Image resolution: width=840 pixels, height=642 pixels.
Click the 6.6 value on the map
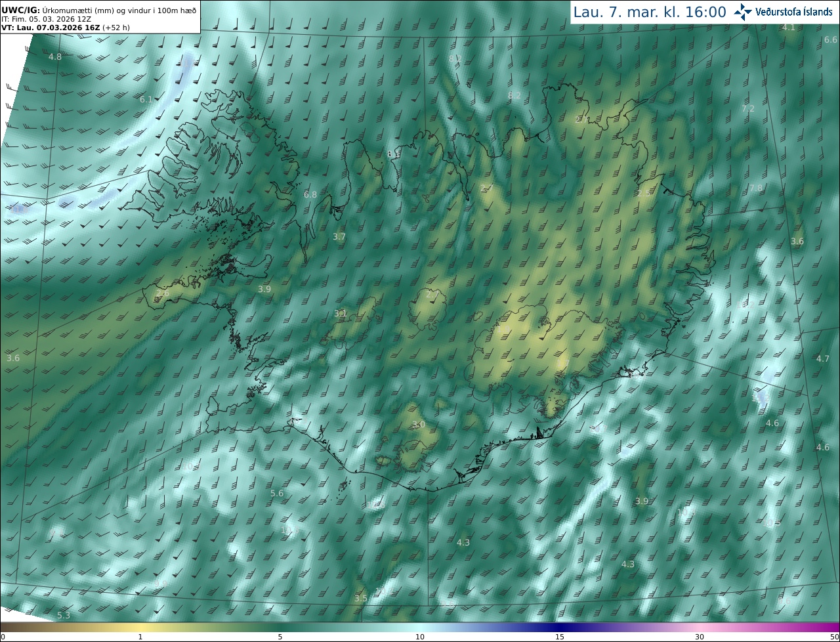pyautogui.click(x=831, y=39)
